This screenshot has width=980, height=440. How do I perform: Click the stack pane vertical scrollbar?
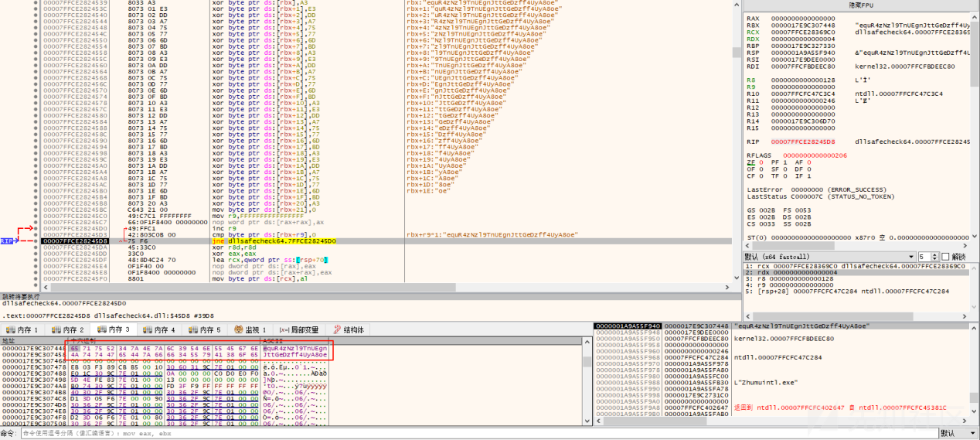(975, 369)
